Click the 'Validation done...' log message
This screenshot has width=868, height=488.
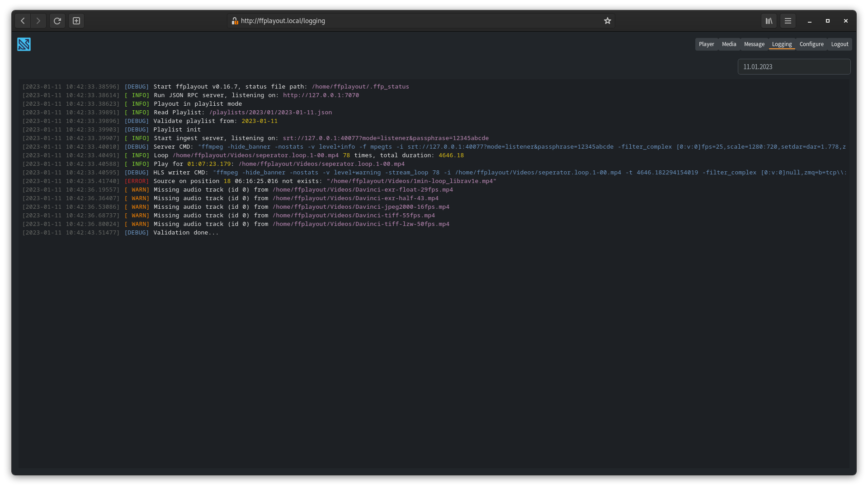point(186,233)
